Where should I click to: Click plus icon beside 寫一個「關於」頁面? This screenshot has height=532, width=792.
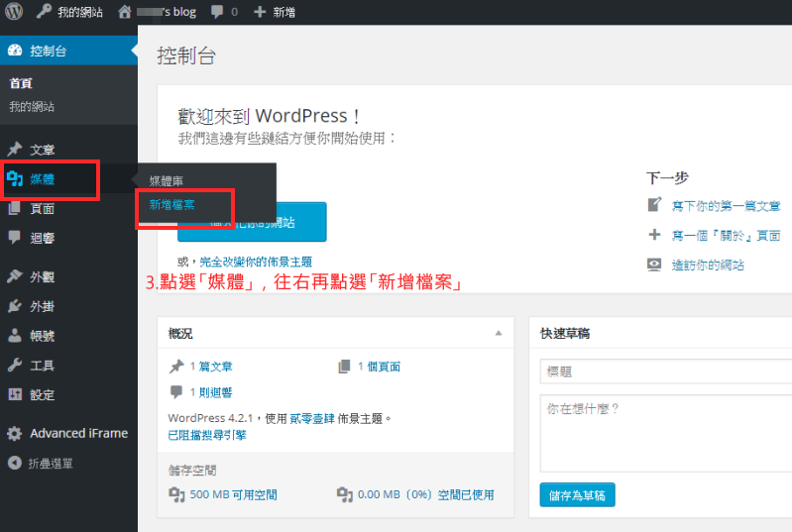(654, 234)
